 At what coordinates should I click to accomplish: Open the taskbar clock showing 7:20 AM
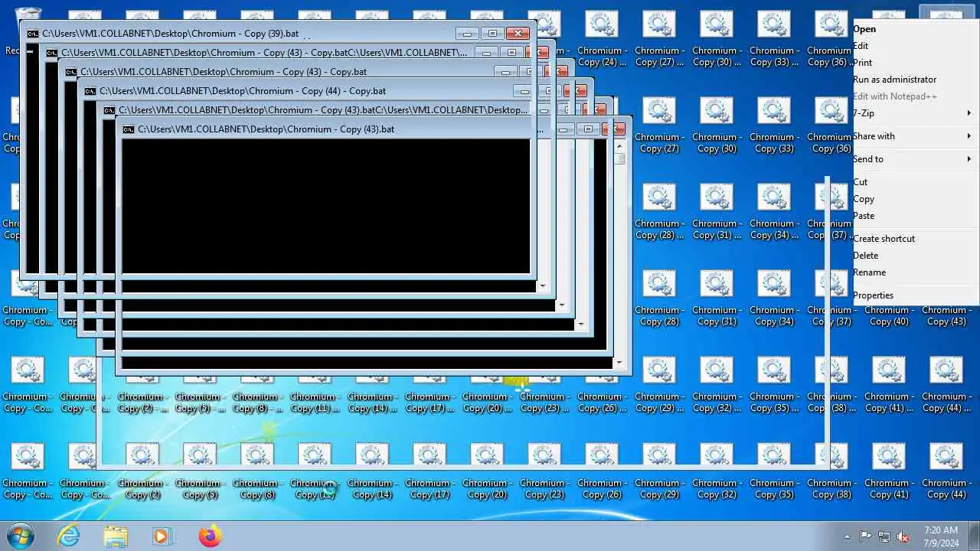pyautogui.click(x=941, y=536)
